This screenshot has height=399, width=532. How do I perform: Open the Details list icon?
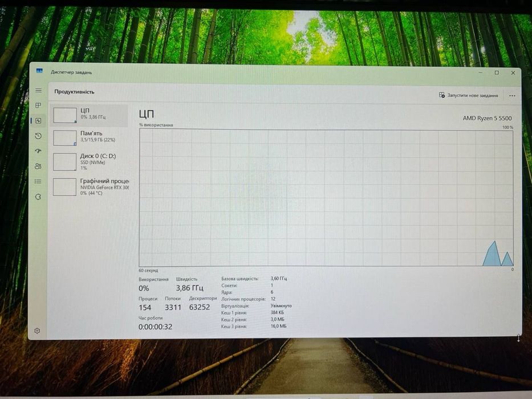pyautogui.click(x=38, y=181)
